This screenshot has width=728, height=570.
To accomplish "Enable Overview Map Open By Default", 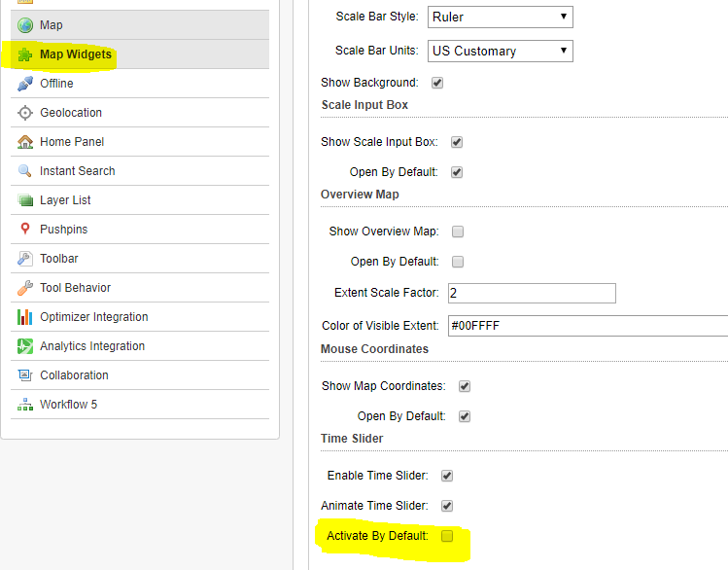I will [458, 262].
